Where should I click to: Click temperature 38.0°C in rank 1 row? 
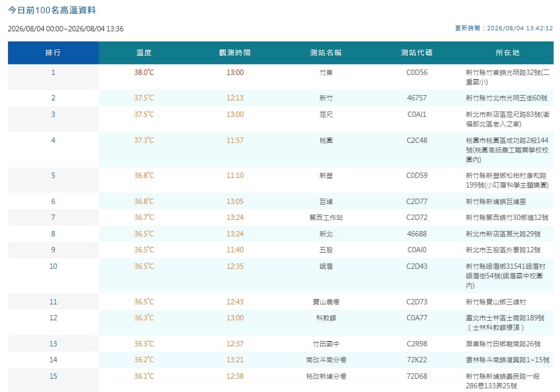click(x=144, y=72)
